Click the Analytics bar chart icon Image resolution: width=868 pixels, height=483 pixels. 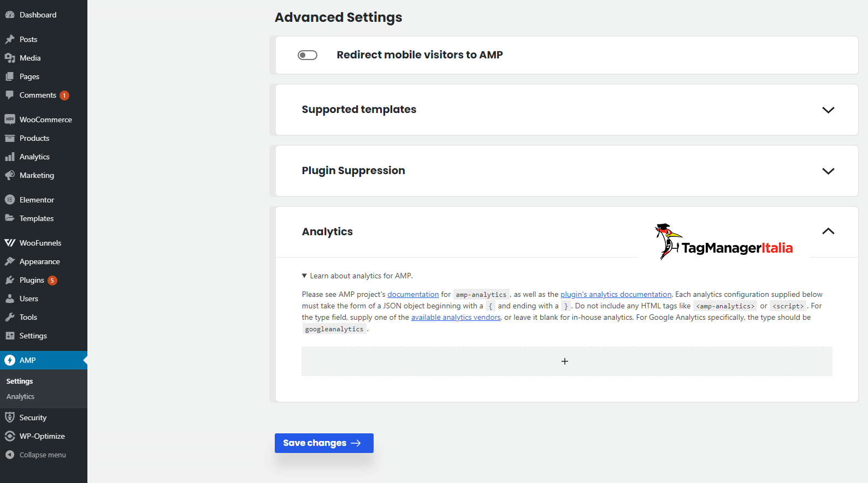[x=10, y=157]
